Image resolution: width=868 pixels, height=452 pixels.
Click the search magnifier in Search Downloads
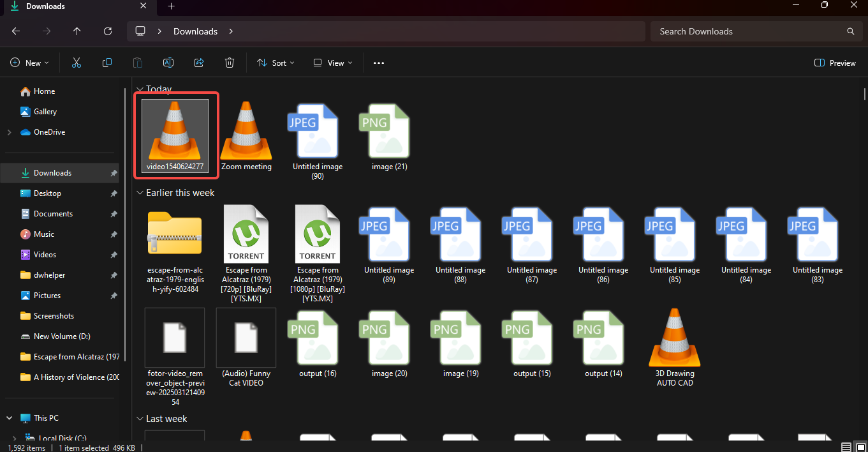tap(851, 31)
